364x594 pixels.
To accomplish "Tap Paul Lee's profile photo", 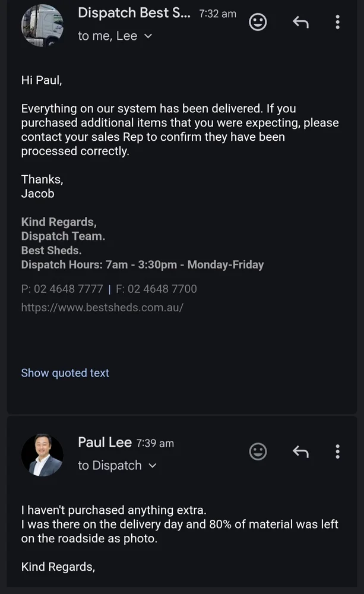I will point(42,455).
